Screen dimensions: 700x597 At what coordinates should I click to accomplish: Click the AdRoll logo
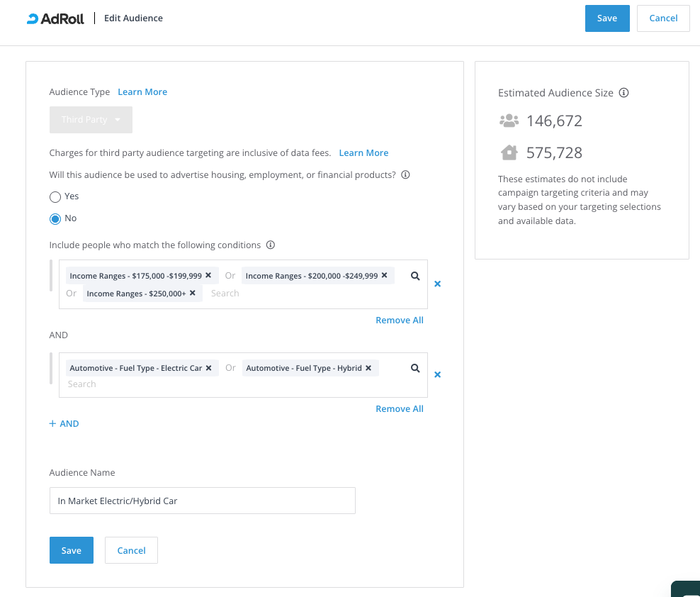(x=55, y=18)
